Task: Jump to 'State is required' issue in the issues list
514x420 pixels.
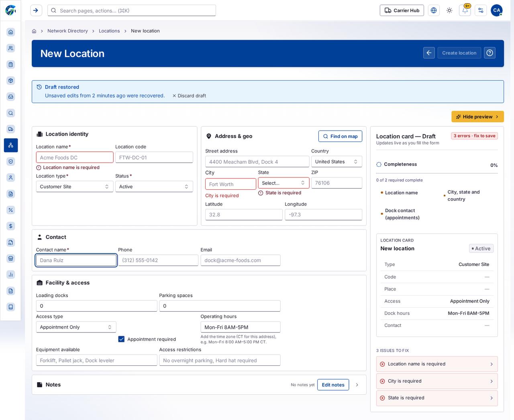Action: [x=437, y=398]
